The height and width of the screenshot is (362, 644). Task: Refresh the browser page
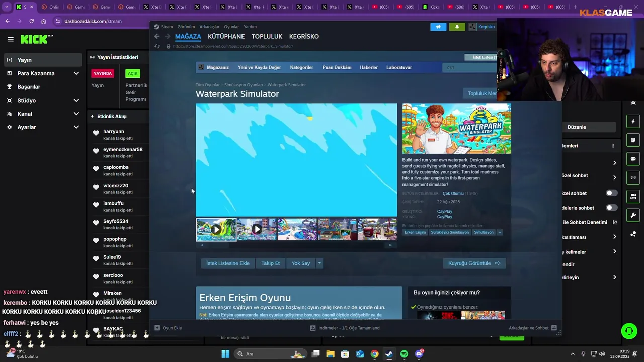coord(31,21)
